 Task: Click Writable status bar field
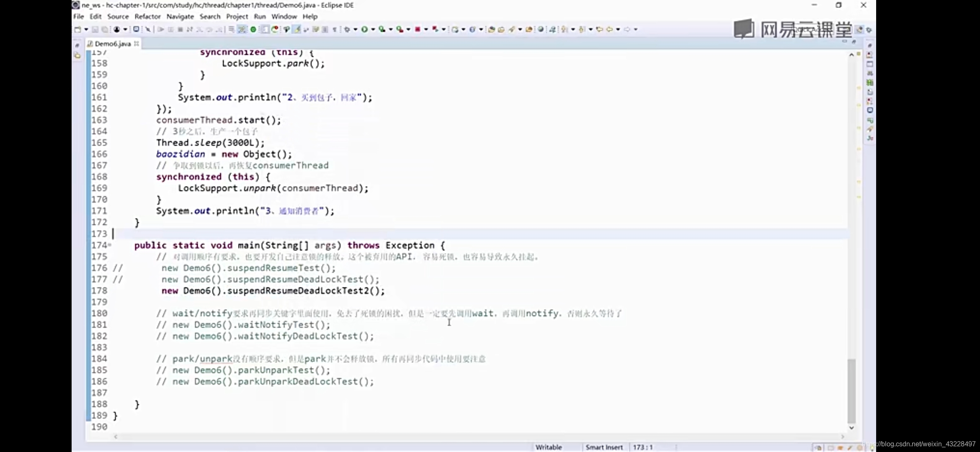549,447
